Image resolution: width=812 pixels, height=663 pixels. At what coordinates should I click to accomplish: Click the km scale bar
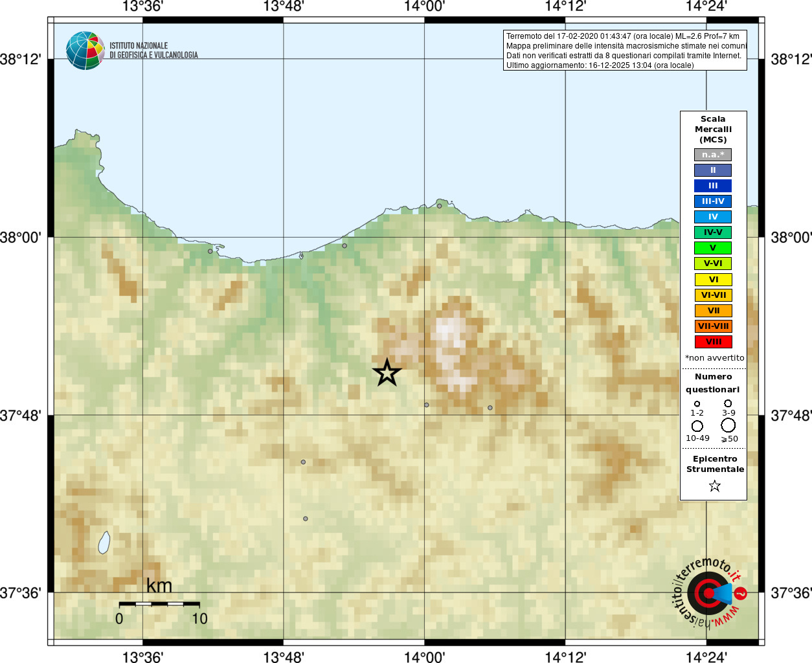[159, 604]
